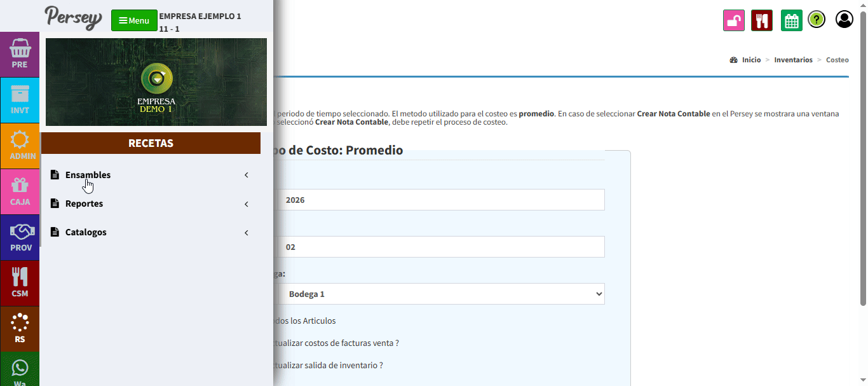Select the RS recipes module icon

[20, 329]
